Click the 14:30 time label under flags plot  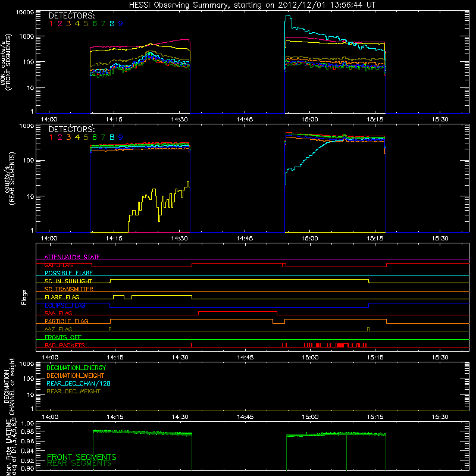coord(180,358)
